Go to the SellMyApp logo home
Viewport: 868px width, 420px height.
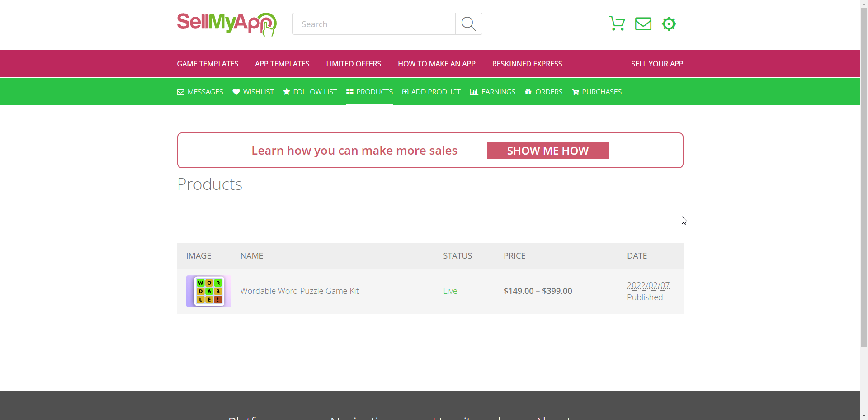tap(226, 24)
